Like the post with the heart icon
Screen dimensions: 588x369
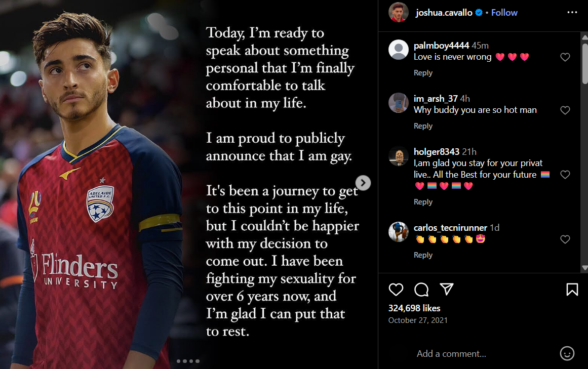(x=396, y=289)
